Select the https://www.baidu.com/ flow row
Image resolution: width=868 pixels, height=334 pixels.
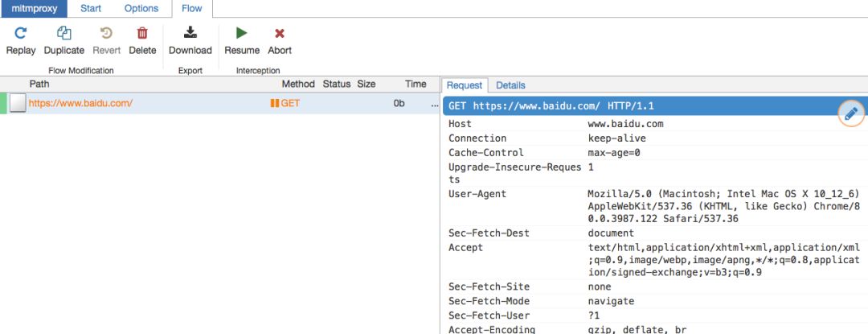(220, 104)
